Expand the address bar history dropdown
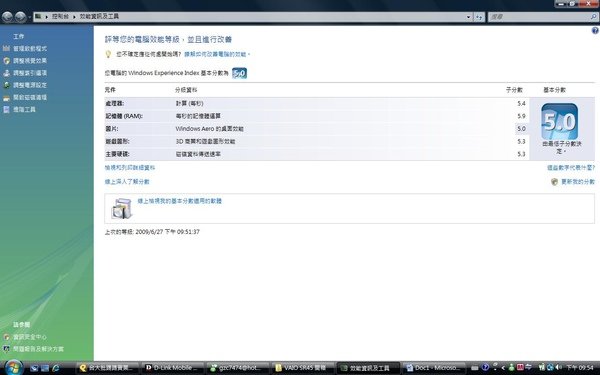Image resolution: width=600 pixels, height=375 pixels. pyautogui.click(x=468, y=17)
